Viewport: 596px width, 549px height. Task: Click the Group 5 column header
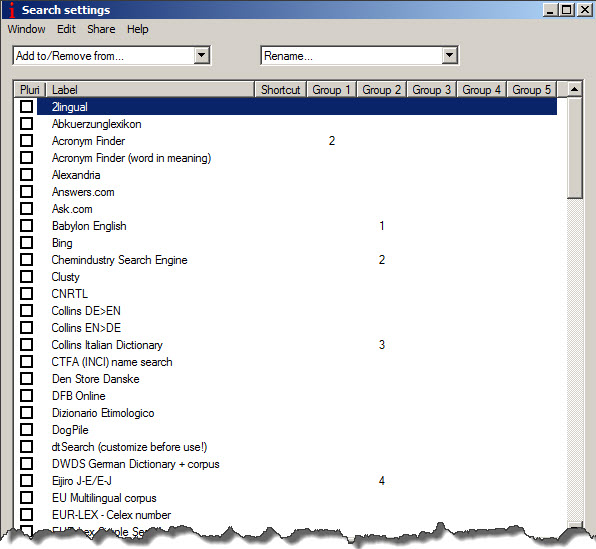tap(531, 90)
